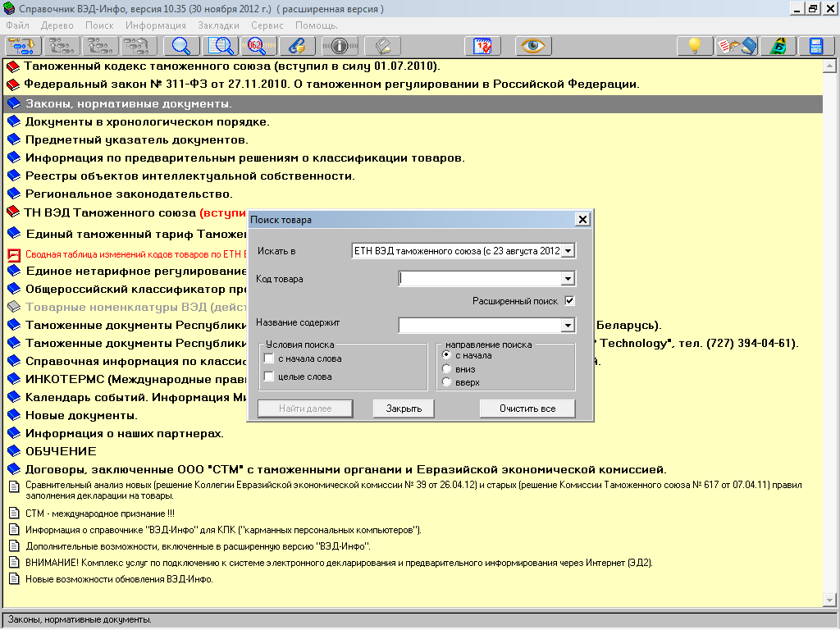This screenshot has height=630, width=840.
Task: Select 'вниз' search direction radio
Action: point(446,368)
